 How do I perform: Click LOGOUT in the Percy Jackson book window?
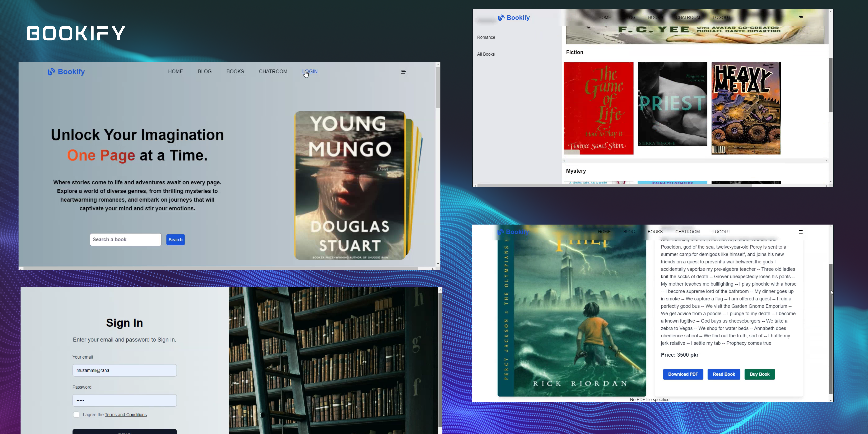721,232
